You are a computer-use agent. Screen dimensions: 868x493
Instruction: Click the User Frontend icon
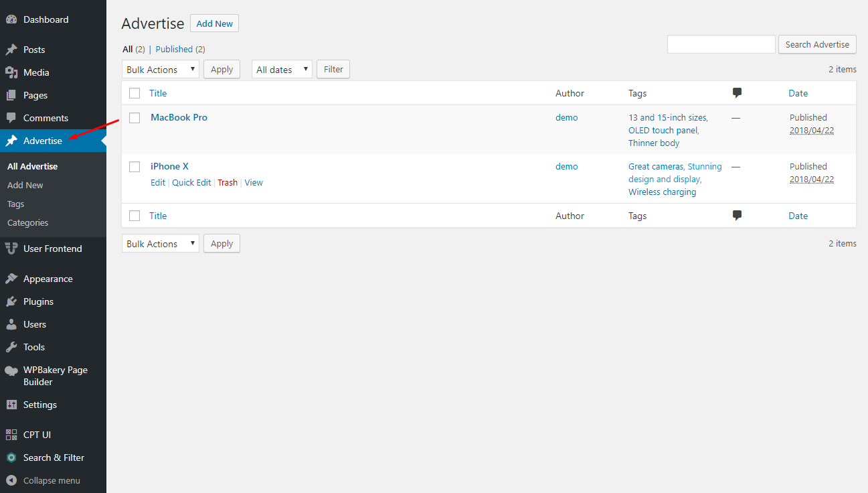(x=11, y=249)
